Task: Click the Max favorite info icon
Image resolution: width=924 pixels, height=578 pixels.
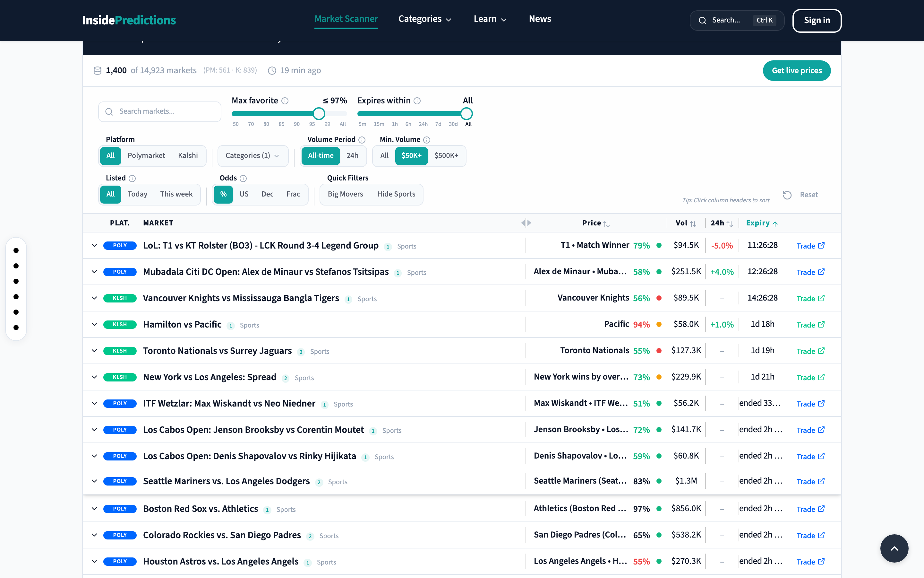Action: pos(285,101)
